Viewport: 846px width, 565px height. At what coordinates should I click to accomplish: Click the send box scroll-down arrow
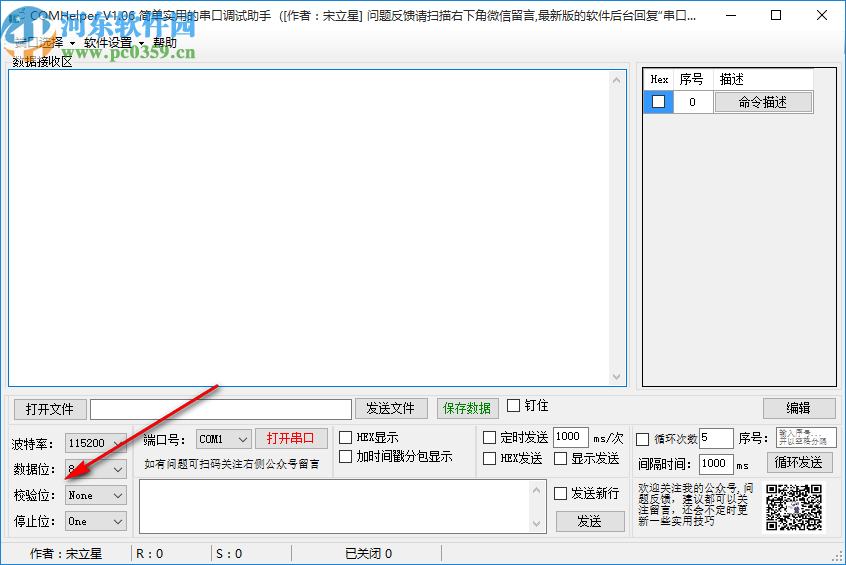click(536, 523)
